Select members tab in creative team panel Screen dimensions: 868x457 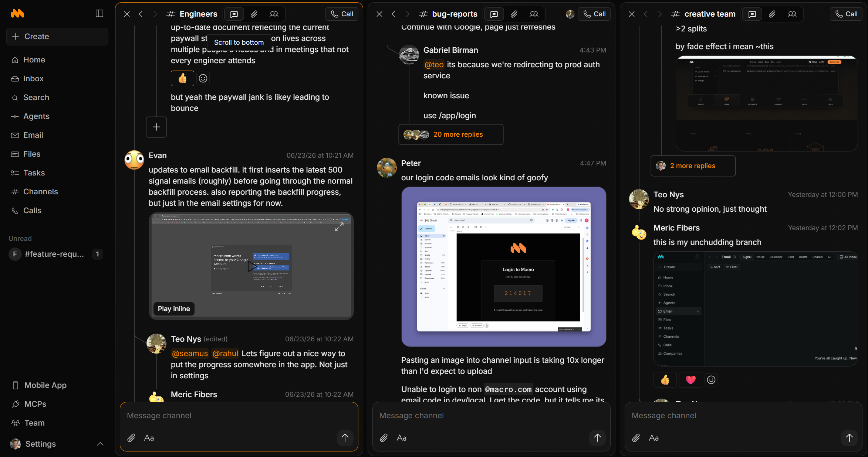tap(792, 14)
